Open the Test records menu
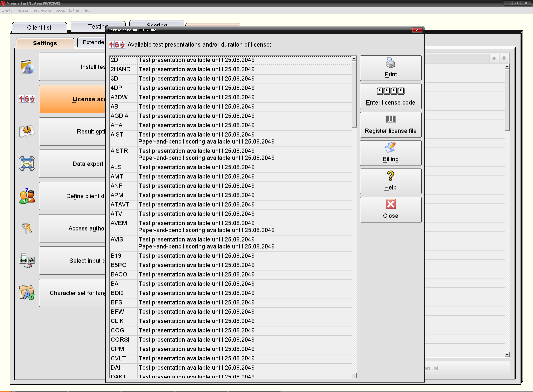This screenshot has height=392, width=533. coord(42,10)
